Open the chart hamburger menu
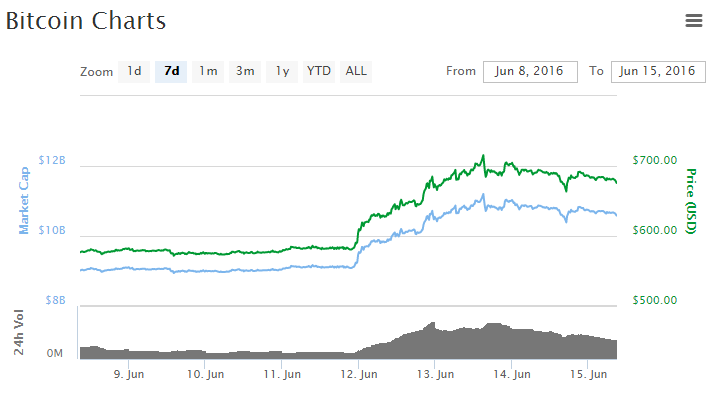This screenshot has width=722, height=401. (x=693, y=21)
